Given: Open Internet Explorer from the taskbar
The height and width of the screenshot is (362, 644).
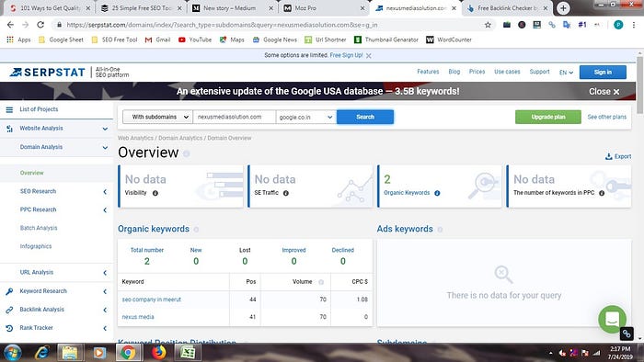Looking at the screenshot, I should (42, 352).
